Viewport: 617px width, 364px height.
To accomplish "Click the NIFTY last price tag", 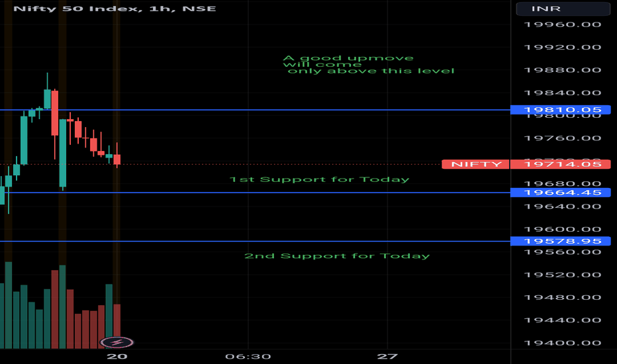I will (x=475, y=164).
